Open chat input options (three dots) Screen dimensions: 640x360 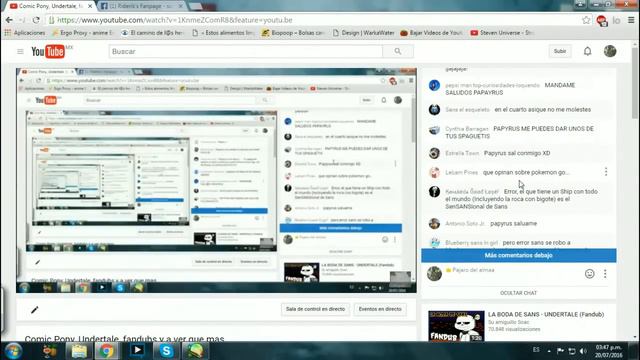605,274
